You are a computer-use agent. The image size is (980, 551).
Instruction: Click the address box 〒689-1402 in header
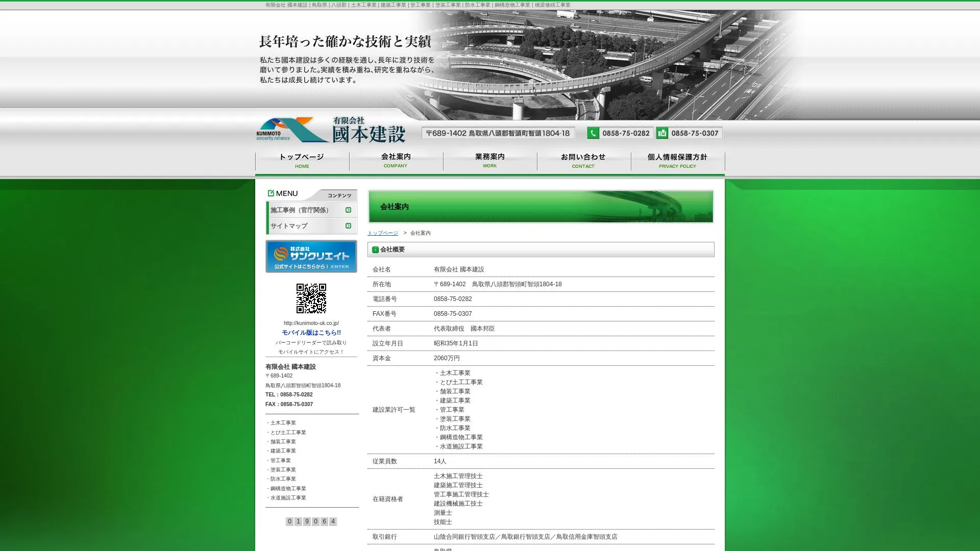(498, 133)
